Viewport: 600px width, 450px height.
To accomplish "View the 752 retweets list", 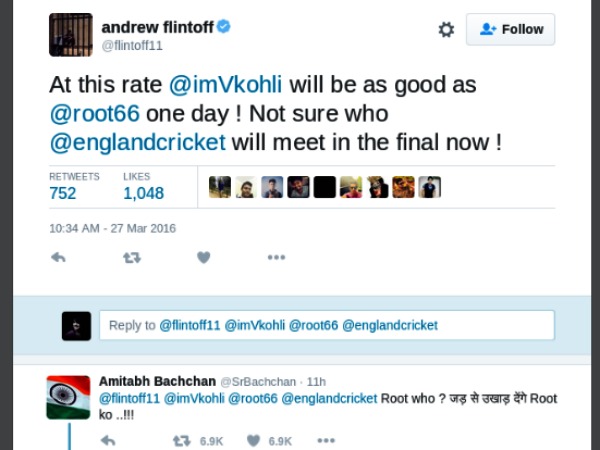I will (x=63, y=193).
